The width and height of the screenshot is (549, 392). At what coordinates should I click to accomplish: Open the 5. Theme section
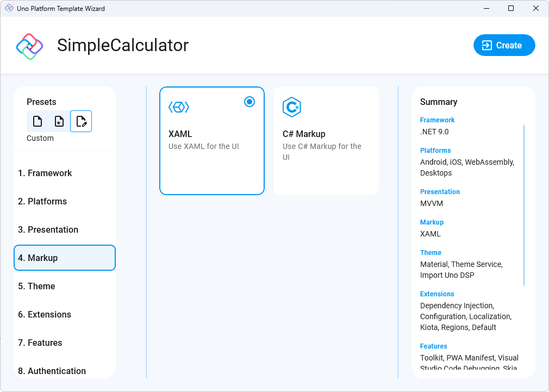coord(65,286)
